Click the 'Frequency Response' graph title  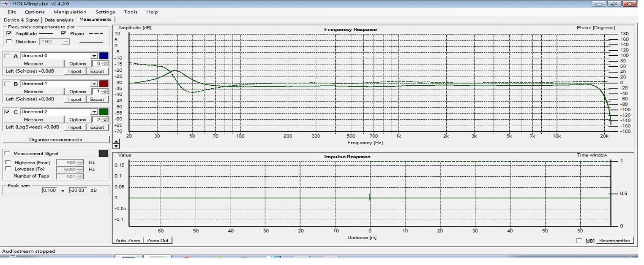click(x=350, y=30)
